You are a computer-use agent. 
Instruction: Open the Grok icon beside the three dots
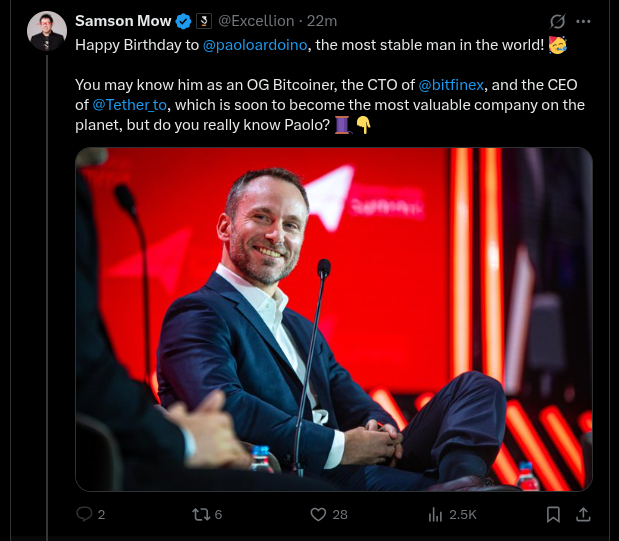click(x=559, y=21)
